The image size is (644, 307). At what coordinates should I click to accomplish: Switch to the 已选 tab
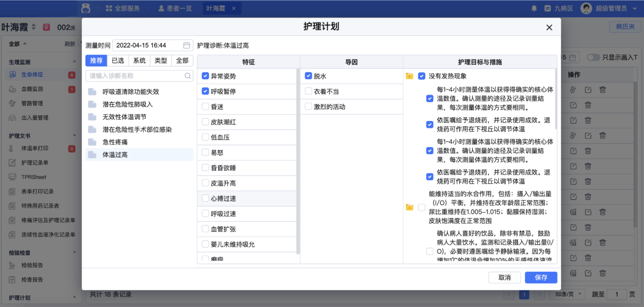(118, 60)
